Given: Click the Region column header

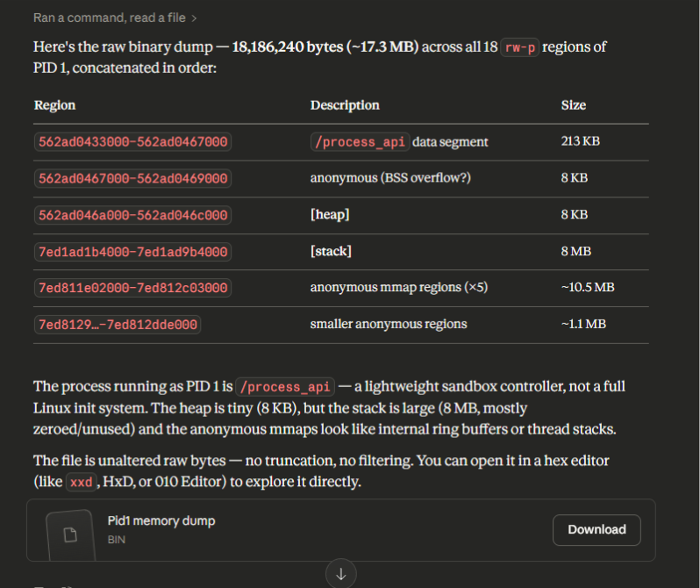Looking at the screenshot, I should click(55, 105).
